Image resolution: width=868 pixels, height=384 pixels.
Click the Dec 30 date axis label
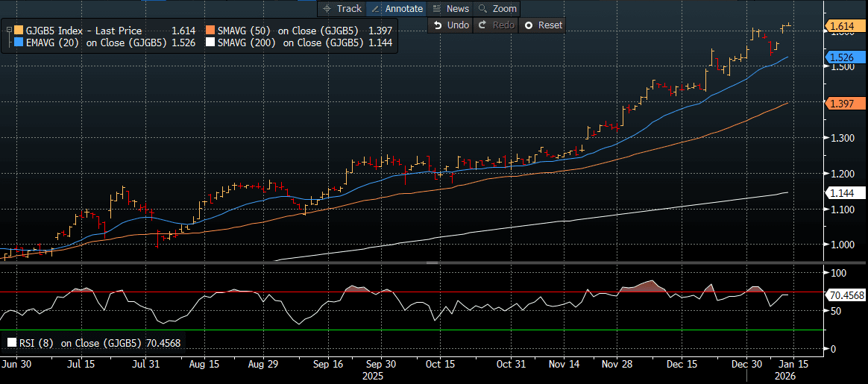[746, 365]
